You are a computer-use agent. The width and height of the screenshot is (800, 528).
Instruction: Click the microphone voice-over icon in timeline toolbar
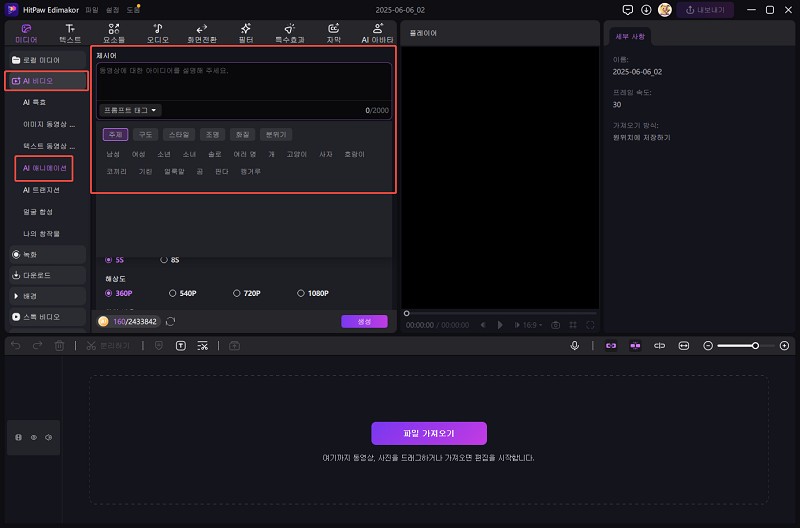tap(575, 345)
